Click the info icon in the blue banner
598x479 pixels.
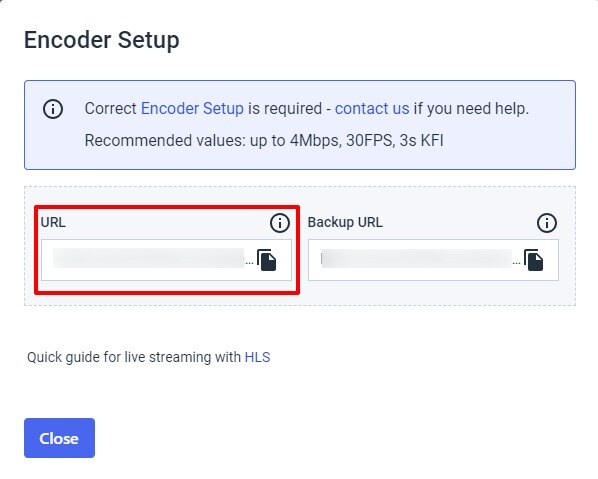(x=53, y=109)
